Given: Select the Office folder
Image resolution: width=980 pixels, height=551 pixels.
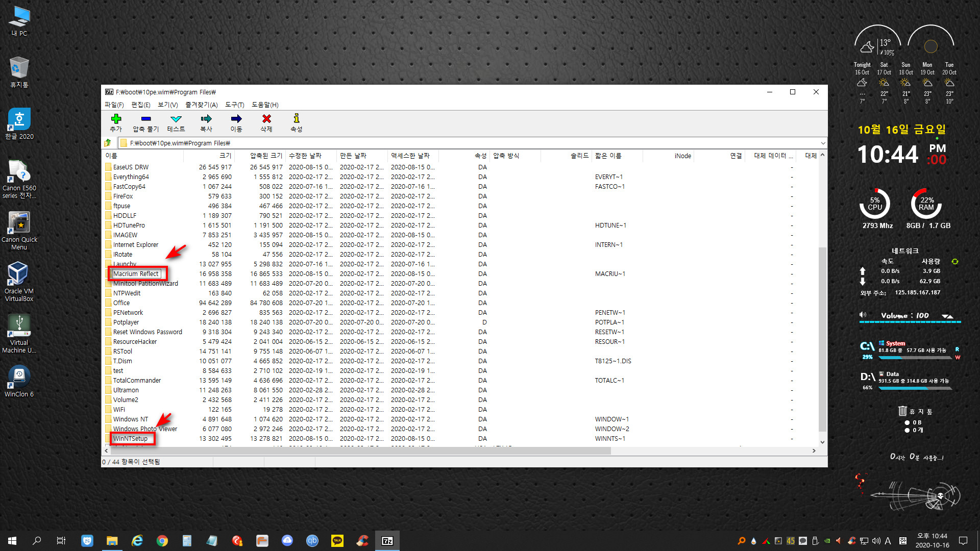Looking at the screenshot, I should 121,303.
